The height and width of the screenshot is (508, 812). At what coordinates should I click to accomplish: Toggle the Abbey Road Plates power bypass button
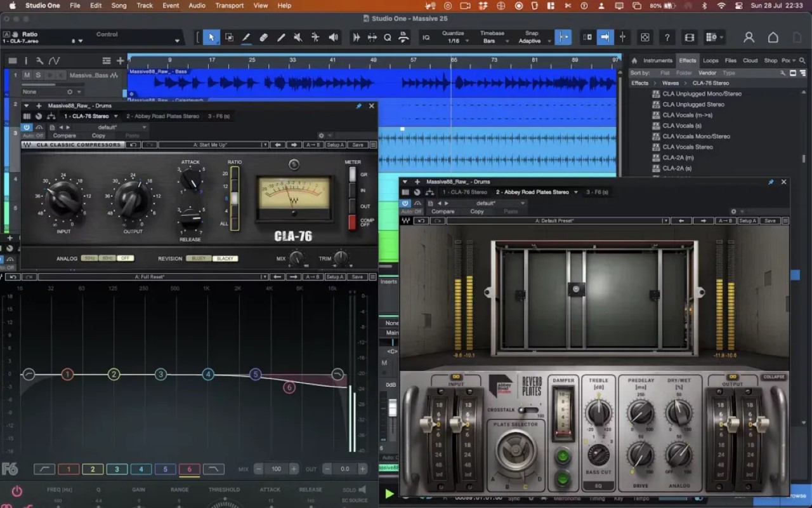[x=405, y=203]
